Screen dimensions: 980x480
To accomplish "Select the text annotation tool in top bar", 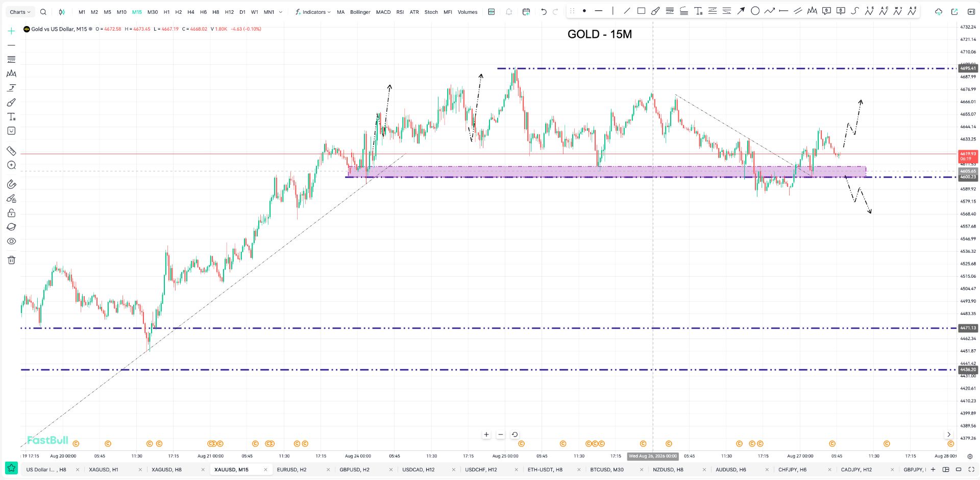I will click(698, 11).
